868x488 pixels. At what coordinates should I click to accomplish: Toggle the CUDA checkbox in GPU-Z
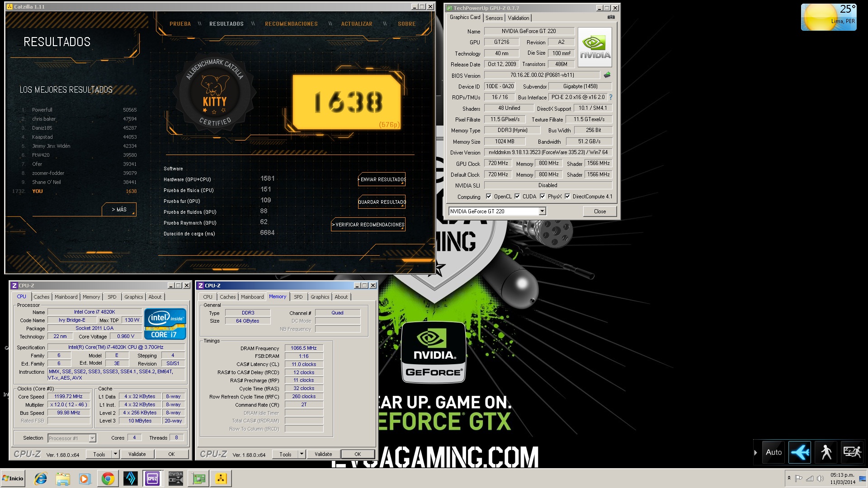[x=517, y=196]
